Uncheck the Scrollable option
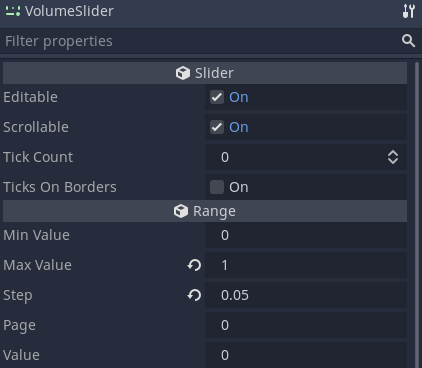 (217, 127)
